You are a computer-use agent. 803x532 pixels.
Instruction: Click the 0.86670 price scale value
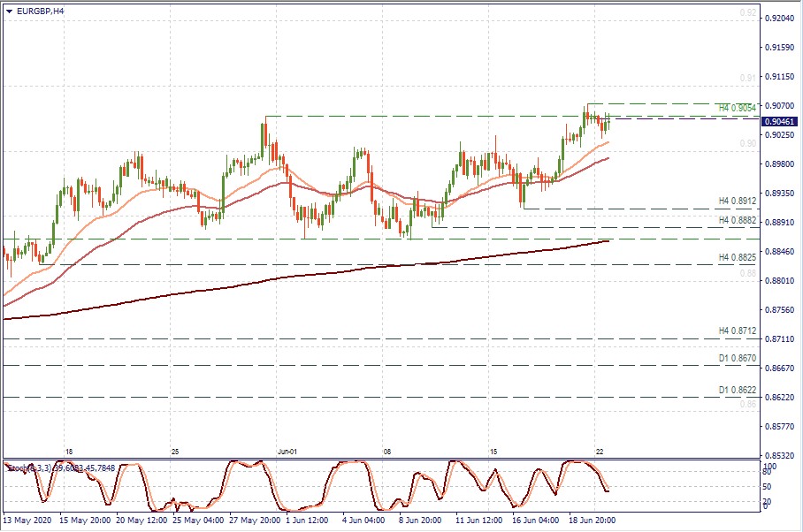click(780, 369)
